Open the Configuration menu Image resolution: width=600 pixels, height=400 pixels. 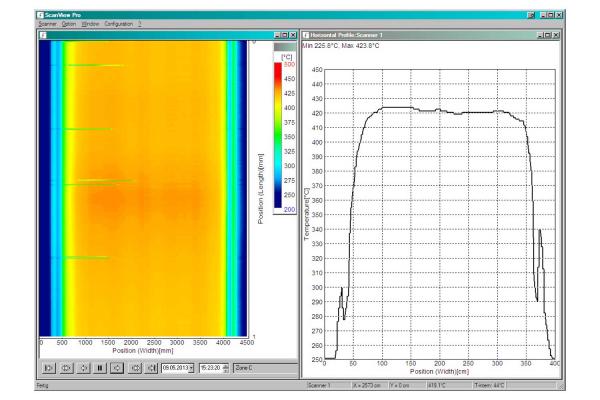coord(118,23)
